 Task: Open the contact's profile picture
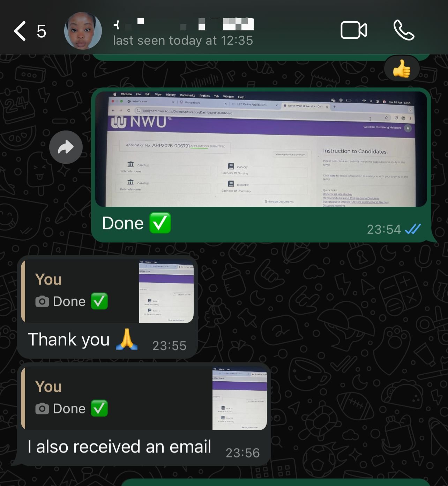click(83, 31)
